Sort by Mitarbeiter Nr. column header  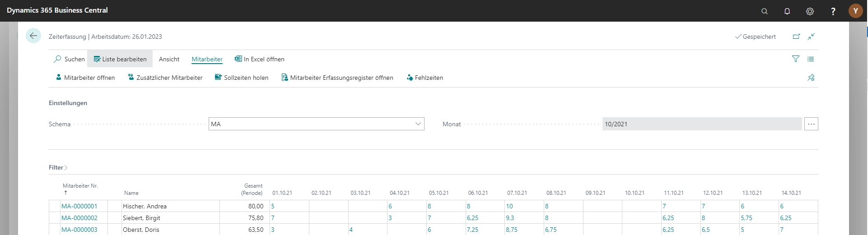(80, 186)
